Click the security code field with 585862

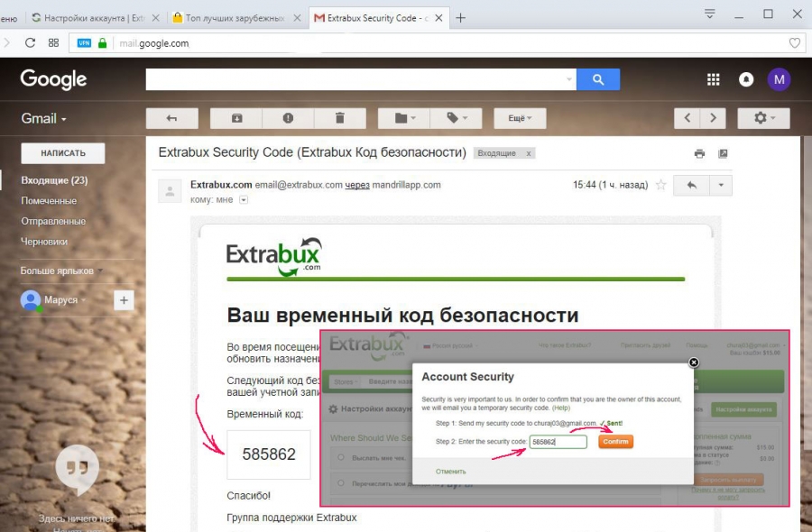point(558,442)
